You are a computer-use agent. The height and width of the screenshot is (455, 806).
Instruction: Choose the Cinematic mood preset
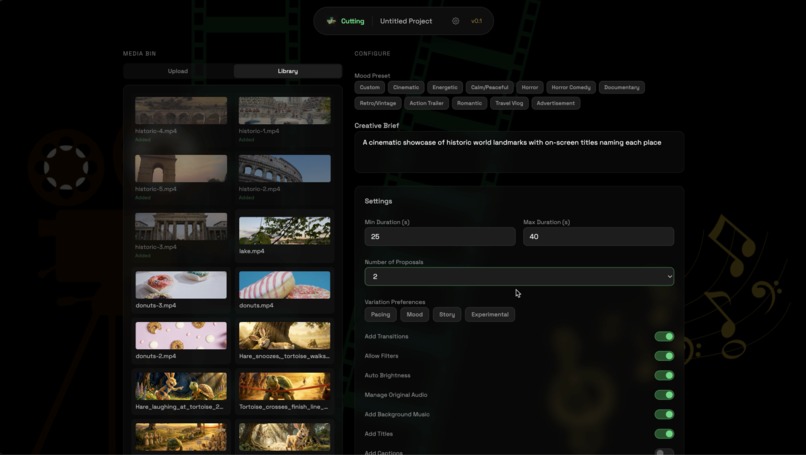[406, 87]
